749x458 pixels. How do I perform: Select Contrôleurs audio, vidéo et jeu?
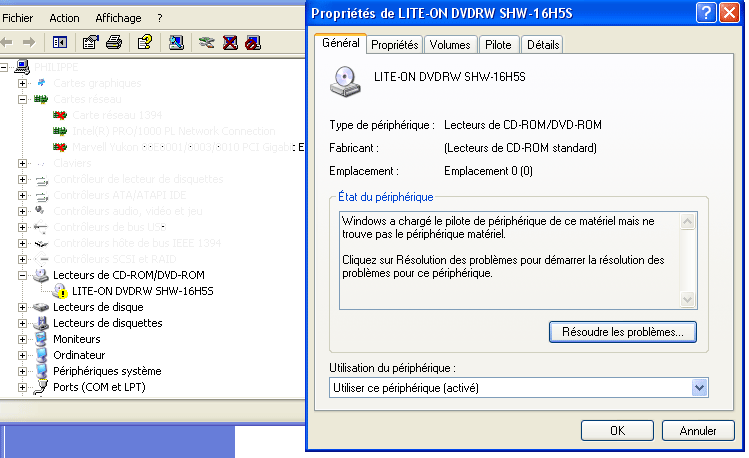click(x=128, y=211)
